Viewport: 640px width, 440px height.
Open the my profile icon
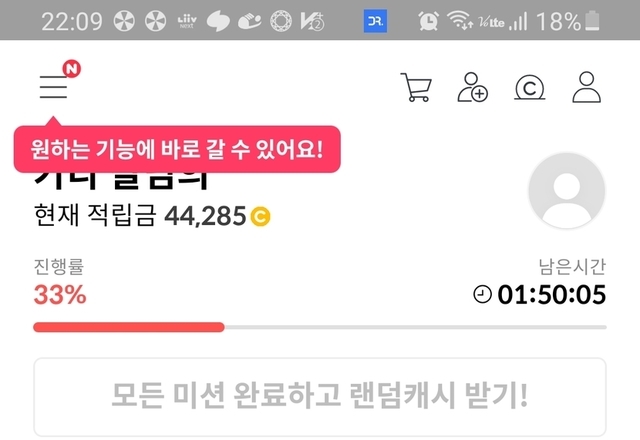[587, 87]
